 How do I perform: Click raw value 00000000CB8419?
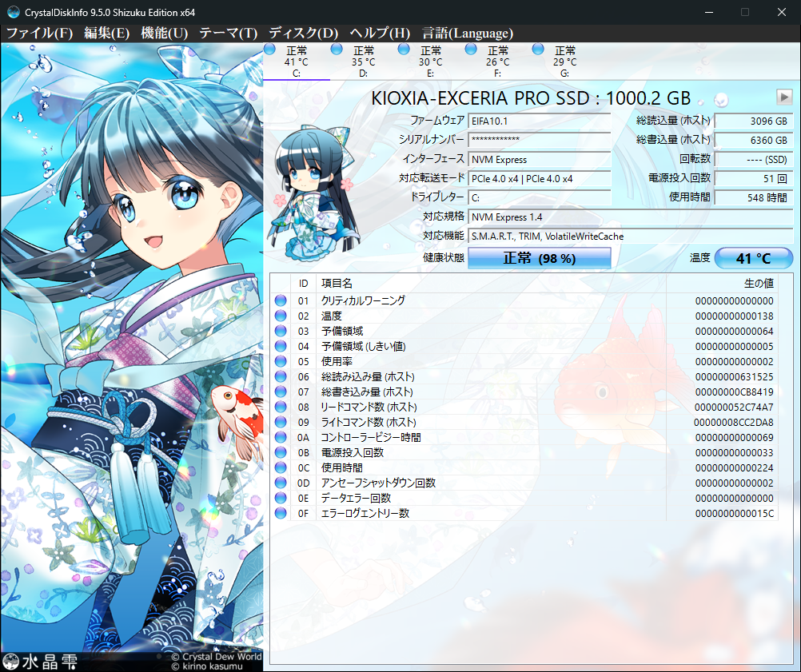pyautogui.click(x=734, y=392)
